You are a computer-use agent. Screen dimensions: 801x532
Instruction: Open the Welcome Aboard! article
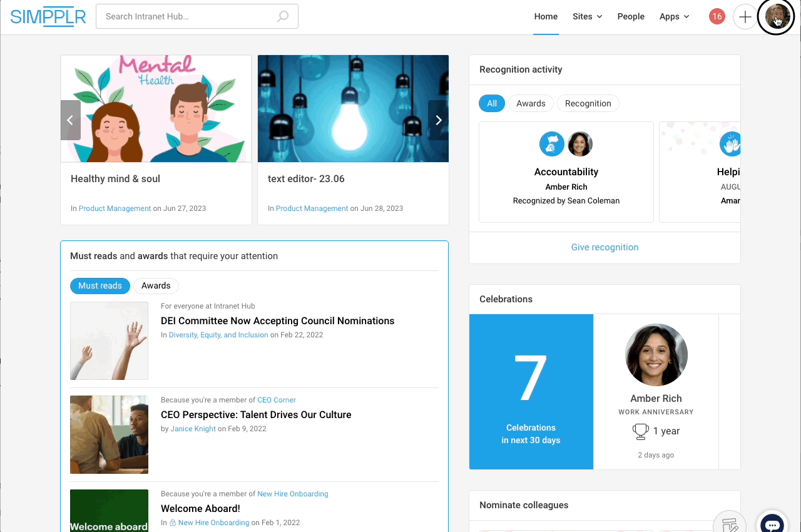200,508
